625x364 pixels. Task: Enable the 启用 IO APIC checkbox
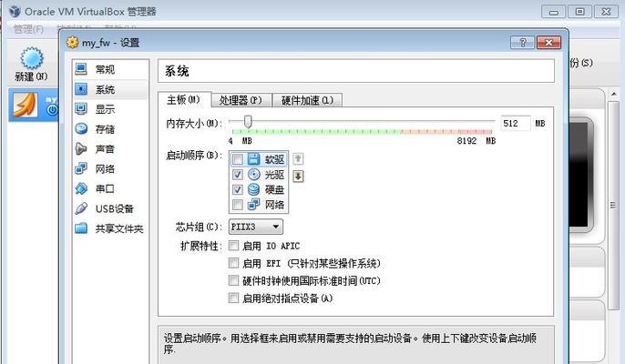coord(233,246)
